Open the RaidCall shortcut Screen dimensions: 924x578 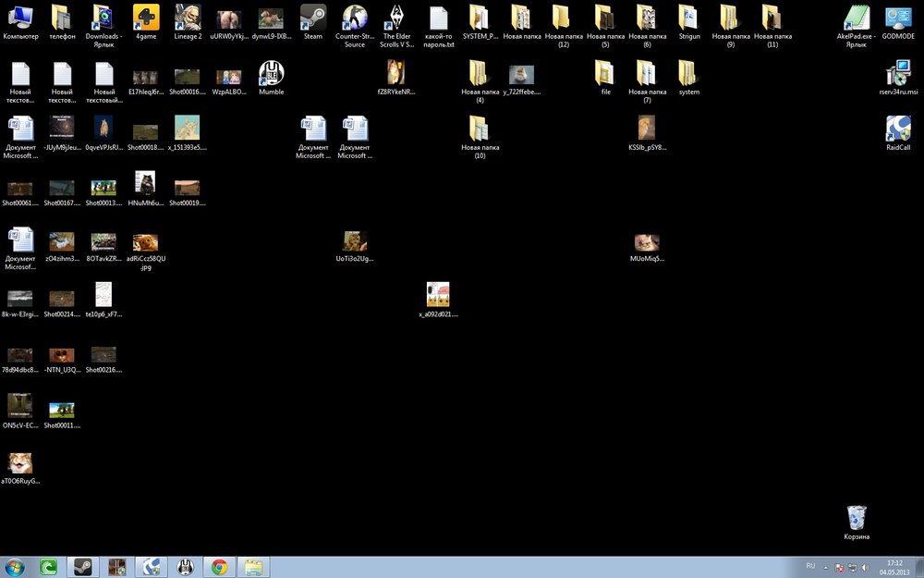[896, 129]
